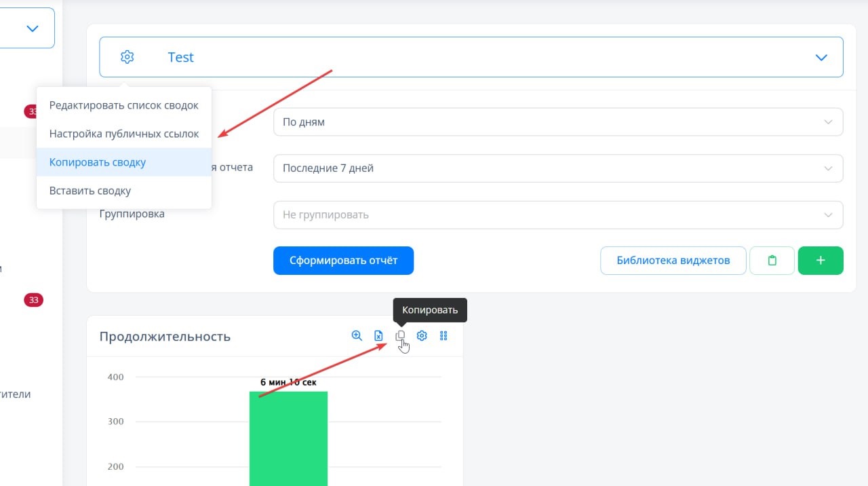This screenshot has height=486, width=868.
Task: Open the Последние 7 дней period dropdown
Action: pyautogui.click(x=558, y=168)
